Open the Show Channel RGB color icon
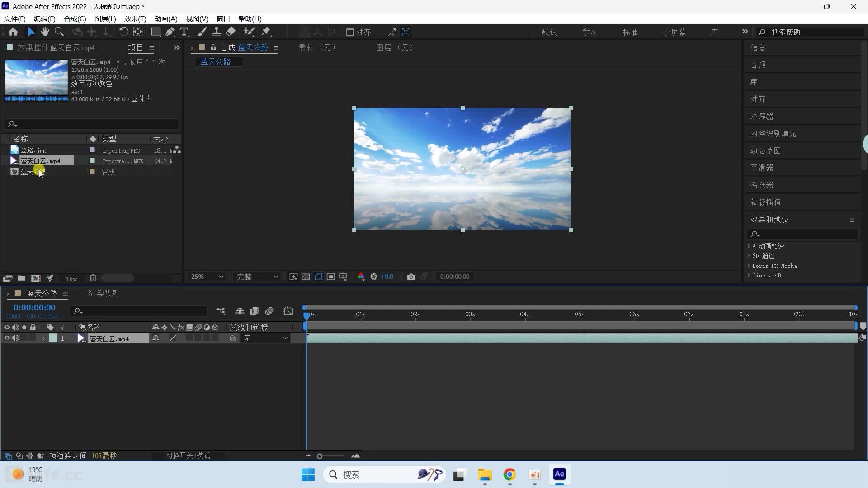Viewport: 868px width, 488px height. click(x=361, y=277)
